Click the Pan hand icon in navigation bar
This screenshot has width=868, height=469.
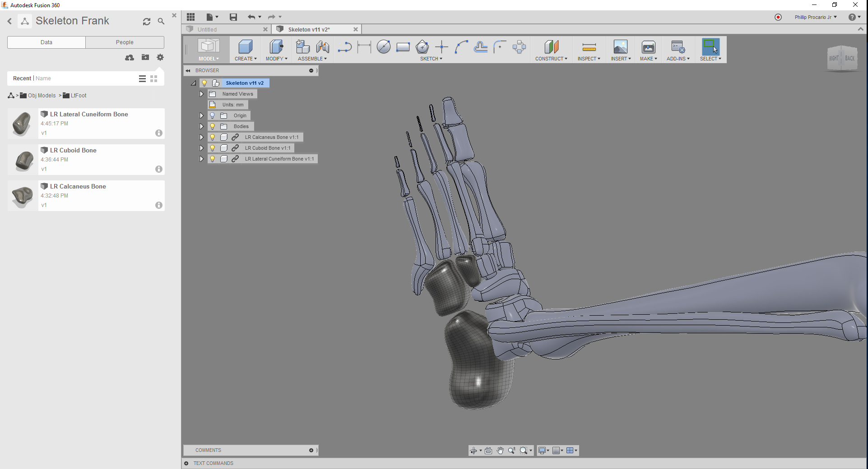coord(500,451)
